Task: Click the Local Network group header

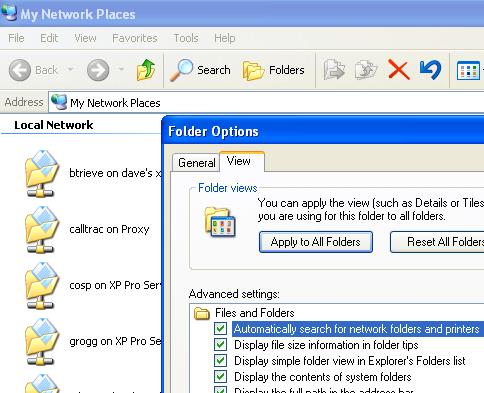Action: [x=53, y=125]
